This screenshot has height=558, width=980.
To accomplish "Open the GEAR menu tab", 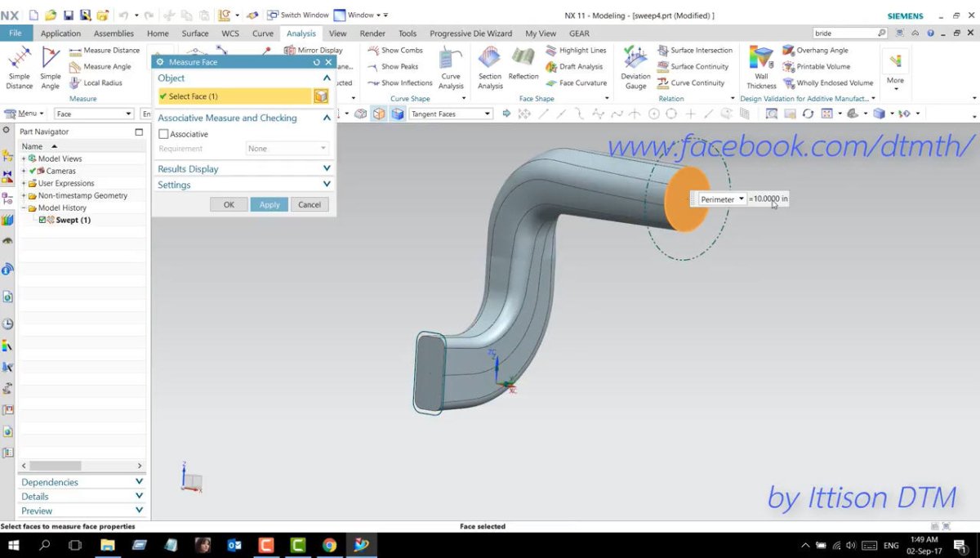I will [x=579, y=33].
